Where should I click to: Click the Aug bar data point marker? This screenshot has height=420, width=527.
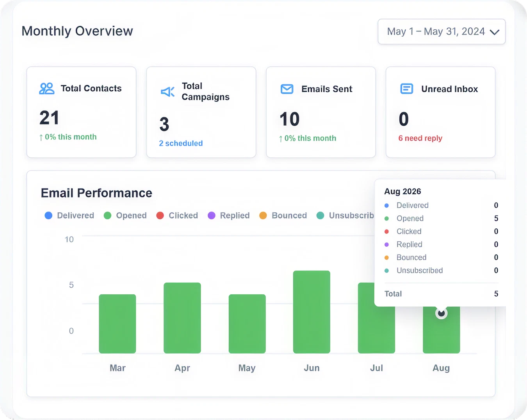(441, 313)
